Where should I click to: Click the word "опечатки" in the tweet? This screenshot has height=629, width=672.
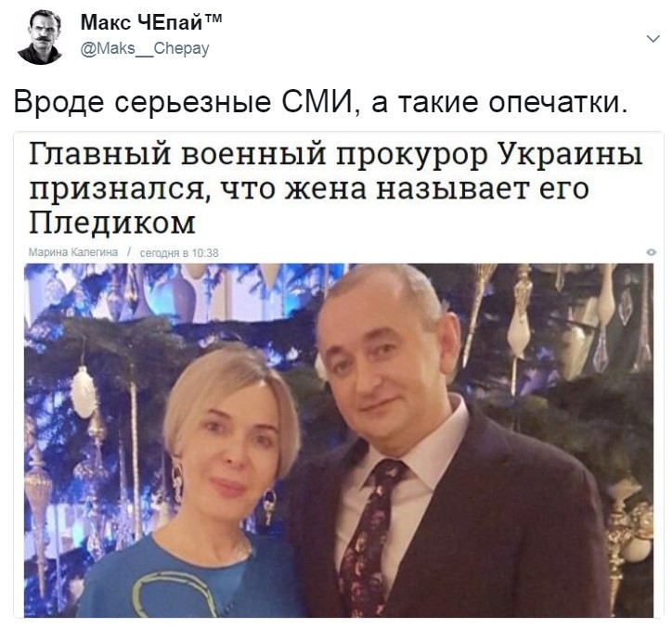pyautogui.click(x=559, y=102)
